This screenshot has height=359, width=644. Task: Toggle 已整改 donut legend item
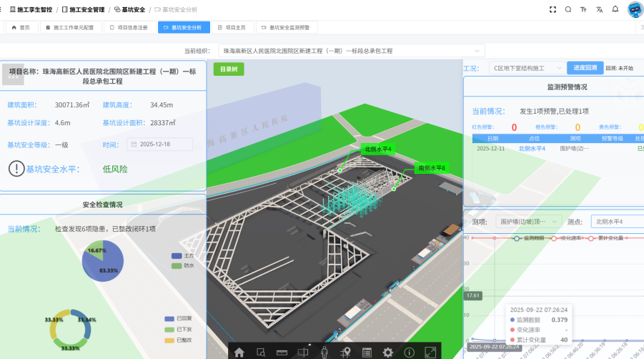178,340
